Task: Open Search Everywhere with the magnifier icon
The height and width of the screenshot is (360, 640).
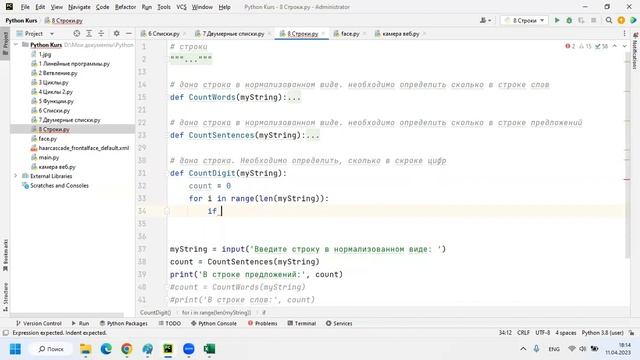Action: [609, 20]
